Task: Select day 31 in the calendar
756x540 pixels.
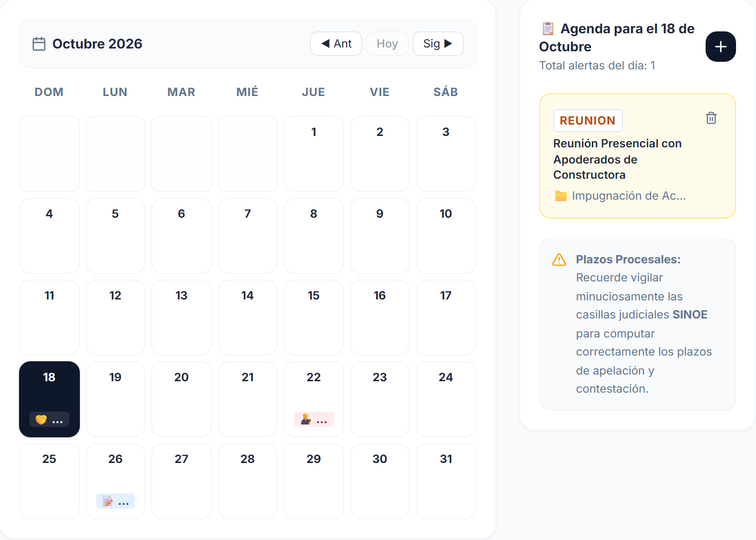Action: pos(446,481)
